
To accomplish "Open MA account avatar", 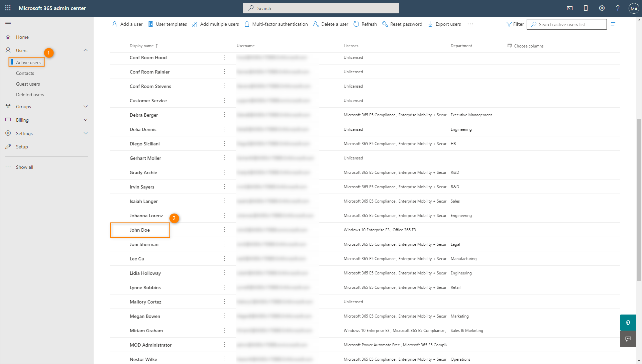I will tap(634, 8).
